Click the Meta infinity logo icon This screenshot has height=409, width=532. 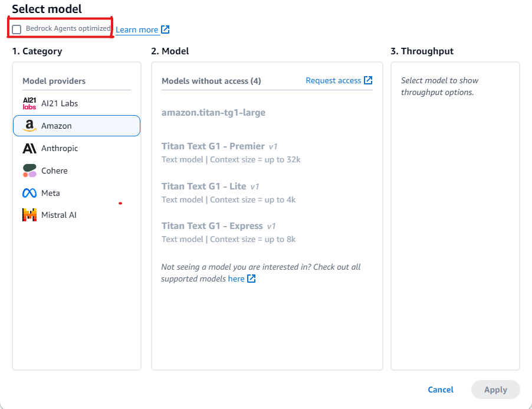point(28,193)
